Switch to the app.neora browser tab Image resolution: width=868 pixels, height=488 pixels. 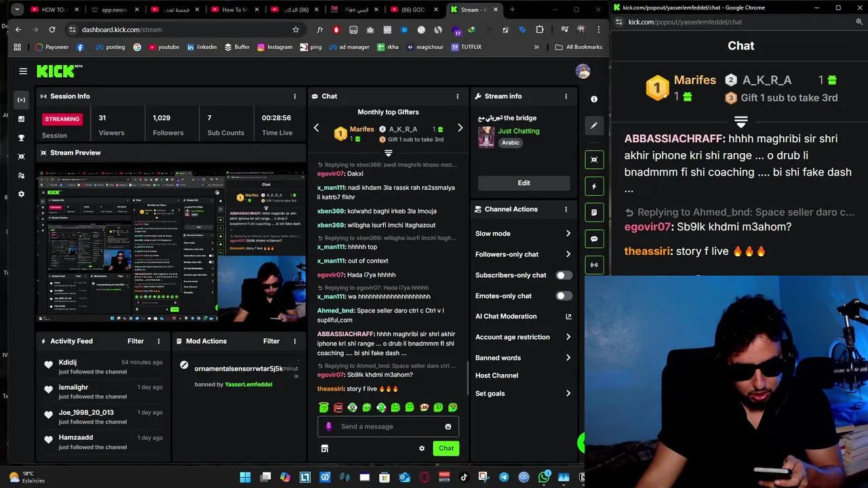114,9
